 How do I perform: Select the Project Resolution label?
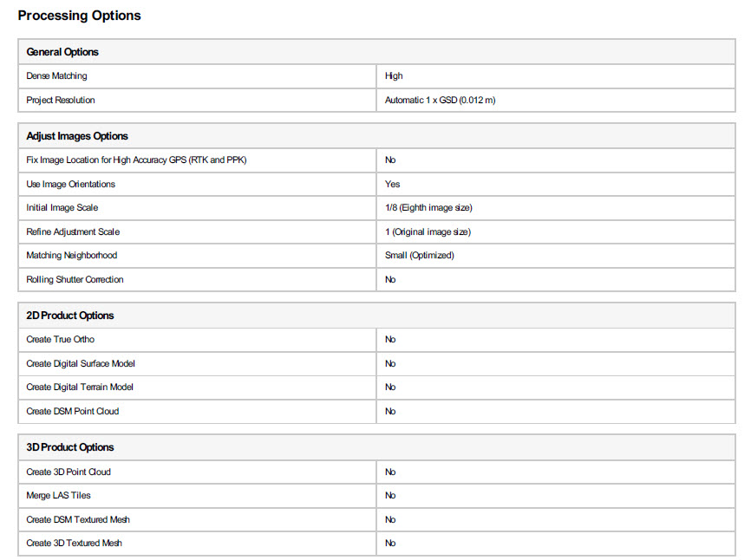tap(61, 101)
